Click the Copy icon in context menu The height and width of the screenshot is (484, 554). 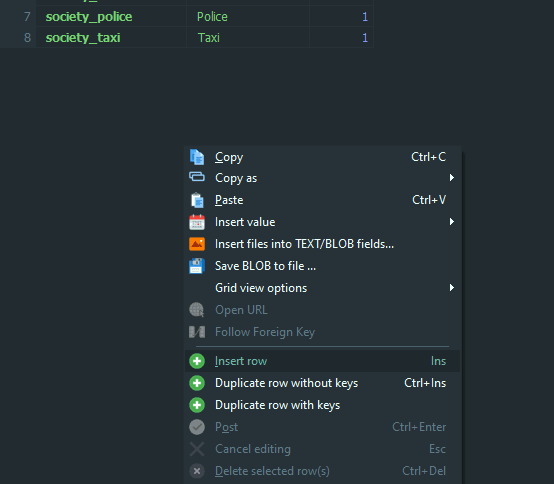point(197,157)
